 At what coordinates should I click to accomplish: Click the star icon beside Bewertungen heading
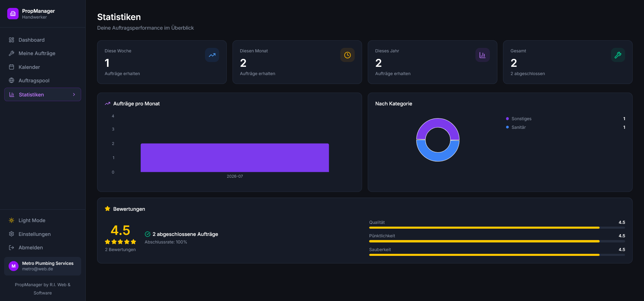point(107,209)
